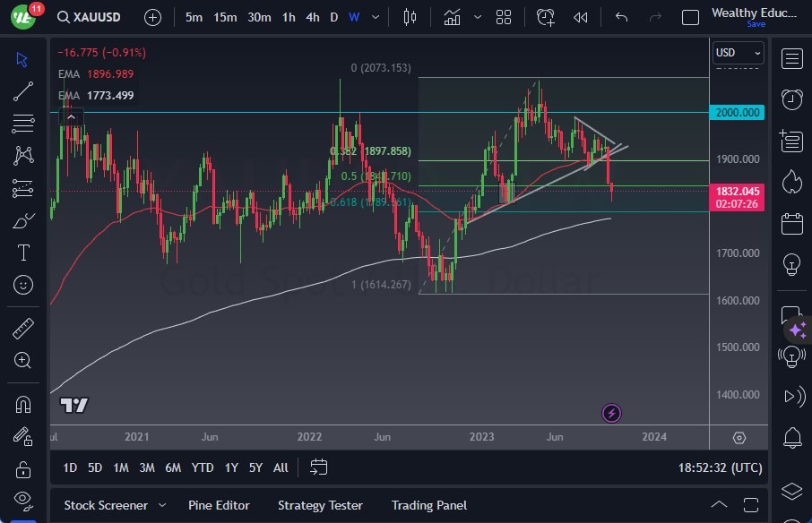Select the trend line drawing tool
The width and height of the screenshot is (812, 523).
click(x=24, y=90)
